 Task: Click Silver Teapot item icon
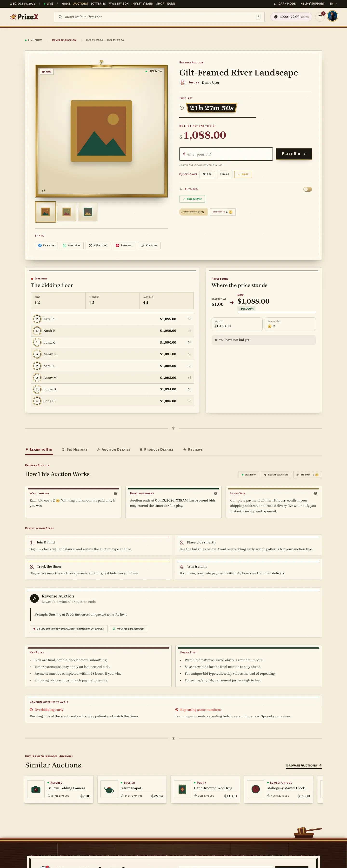pyautogui.click(x=109, y=789)
